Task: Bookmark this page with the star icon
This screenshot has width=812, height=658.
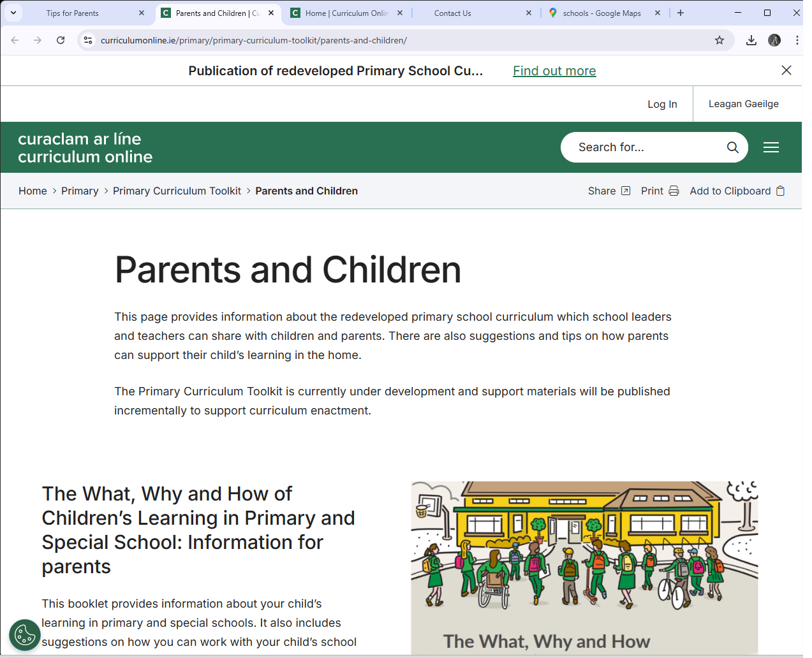Action: pos(720,40)
